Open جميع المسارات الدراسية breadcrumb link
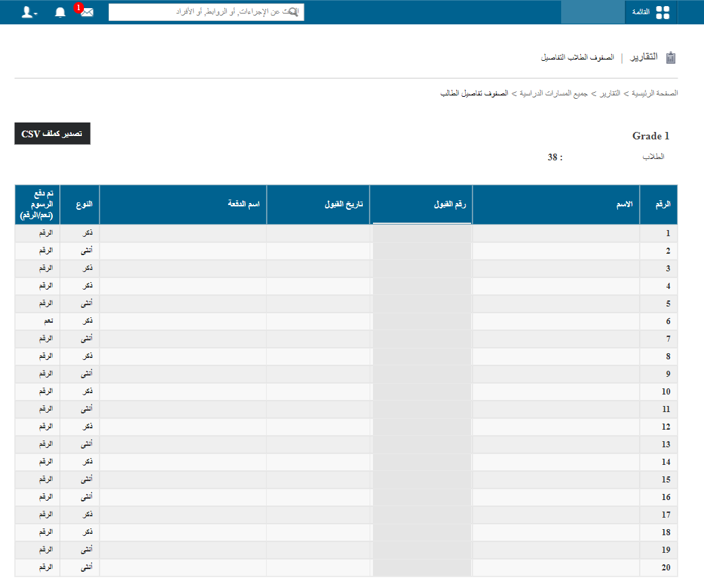The image size is (704, 588). click(x=554, y=93)
